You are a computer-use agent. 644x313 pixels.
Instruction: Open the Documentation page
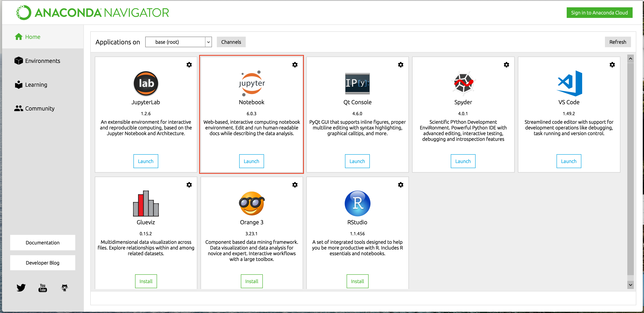pos(43,243)
